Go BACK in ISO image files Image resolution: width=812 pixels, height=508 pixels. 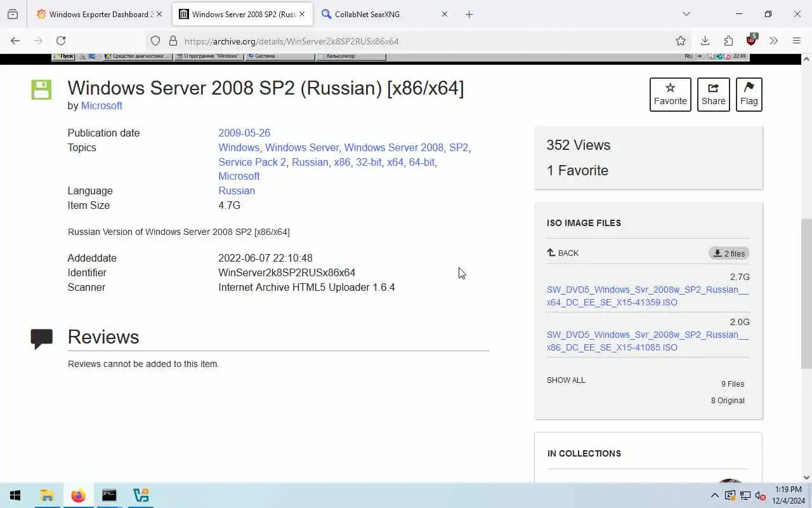point(563,253)
